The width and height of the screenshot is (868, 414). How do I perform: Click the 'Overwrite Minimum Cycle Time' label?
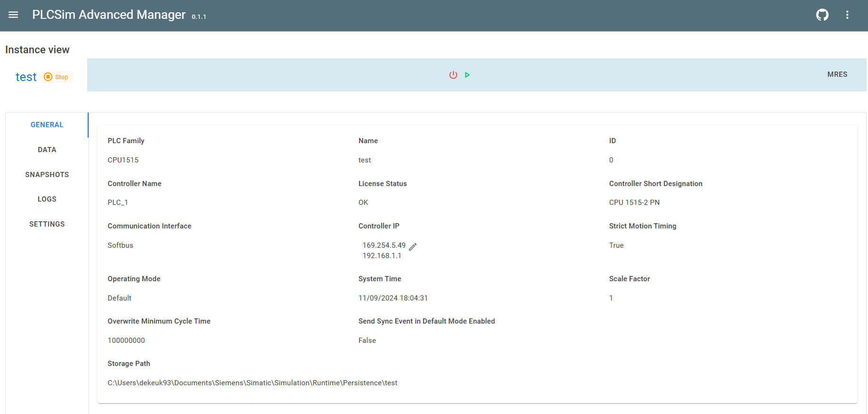tap(159, 321)
